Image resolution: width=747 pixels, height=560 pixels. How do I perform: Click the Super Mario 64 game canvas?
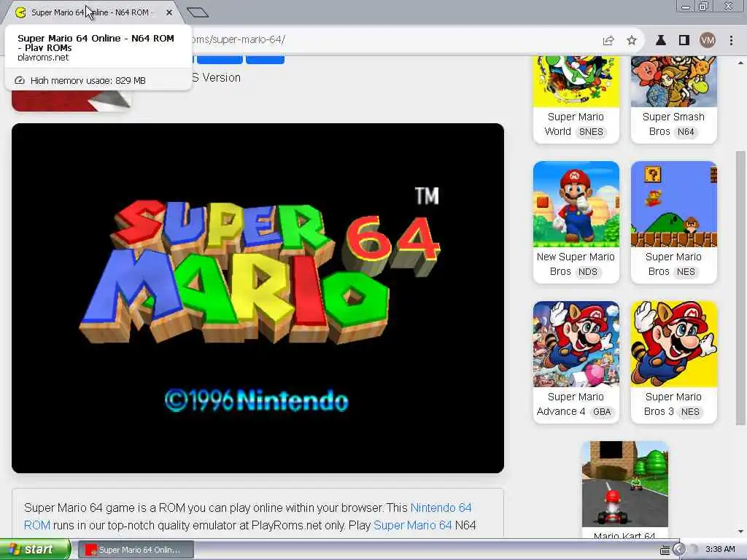click(x=258, y=298)
